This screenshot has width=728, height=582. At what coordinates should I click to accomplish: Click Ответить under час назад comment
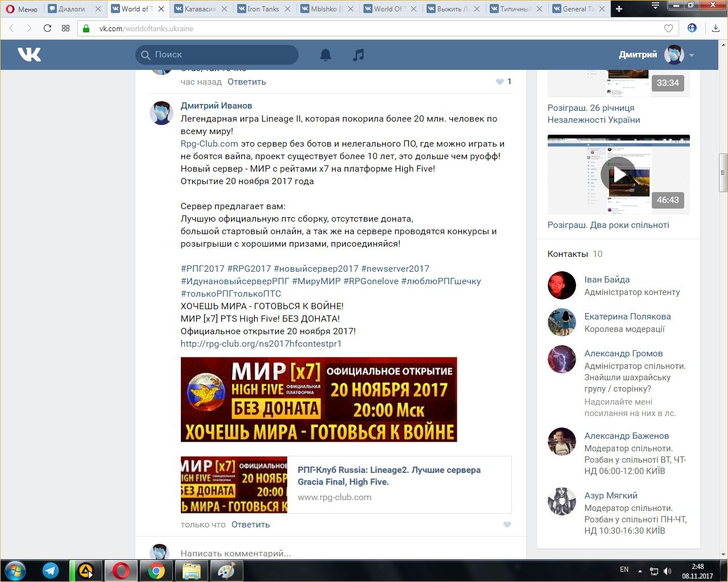[x=247, y=82]
